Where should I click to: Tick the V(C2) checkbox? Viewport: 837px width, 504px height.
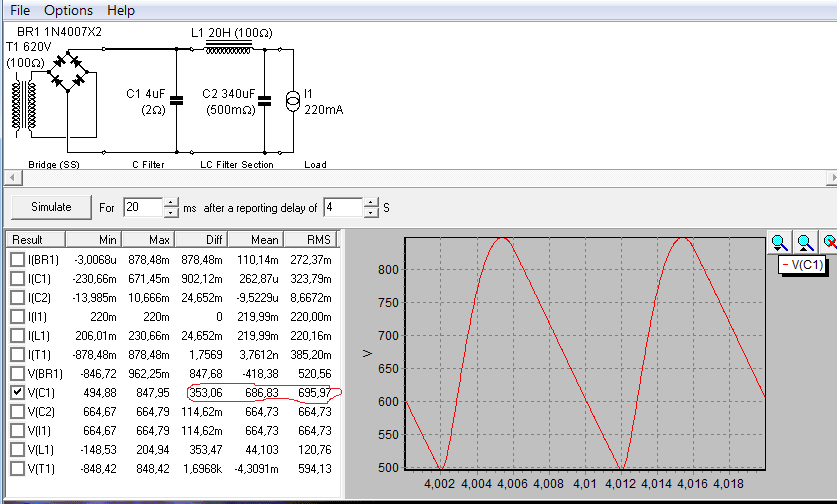pyautogui.click(x=17, y=412)
